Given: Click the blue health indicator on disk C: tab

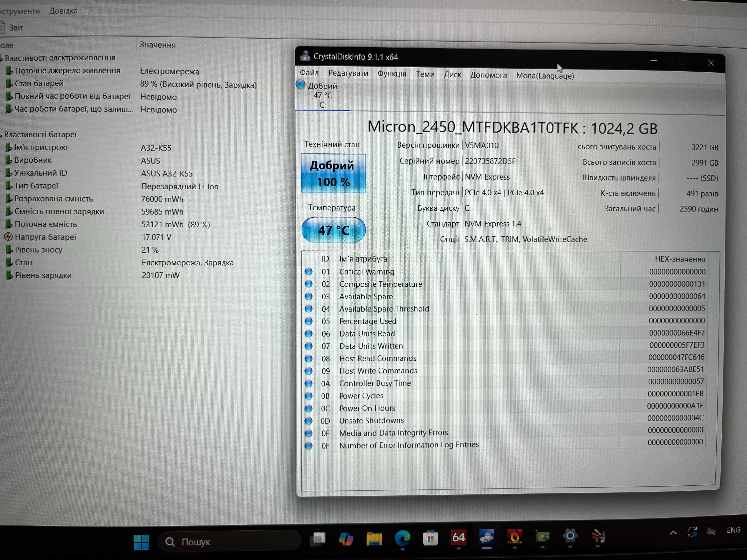Looking at the screenshot, I should [x=300, y=84].
